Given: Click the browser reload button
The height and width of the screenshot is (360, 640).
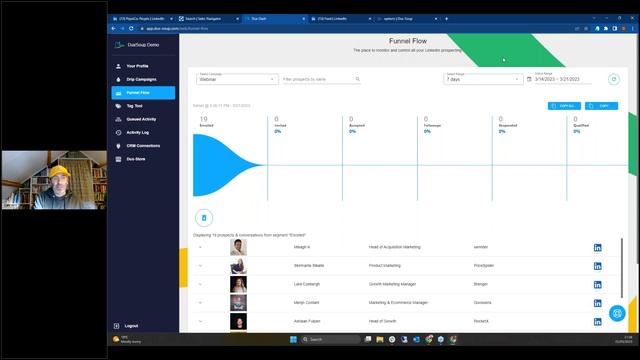Looking at the screenshot, I should [x=131, y=29].
